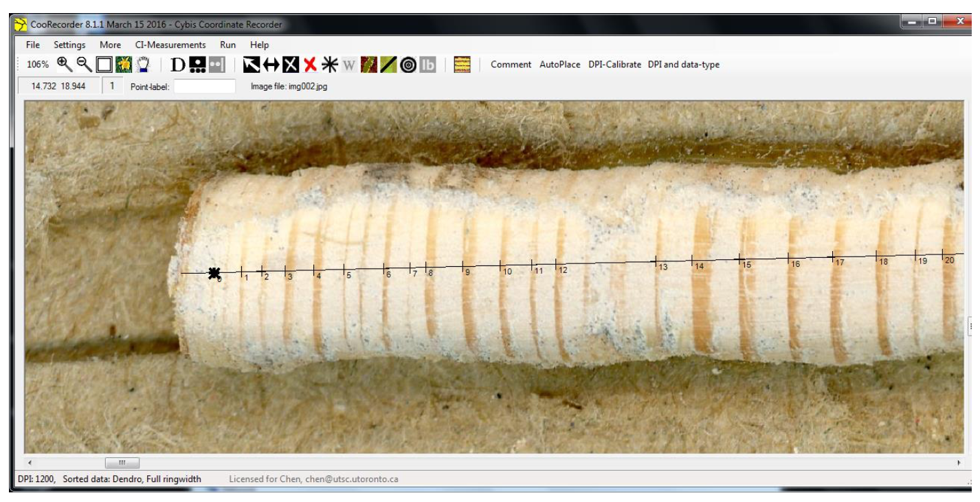Viewport: 980px width, 502px height.
Task: Click the large D dendro mode icon
Action: (x=178, y=65)
